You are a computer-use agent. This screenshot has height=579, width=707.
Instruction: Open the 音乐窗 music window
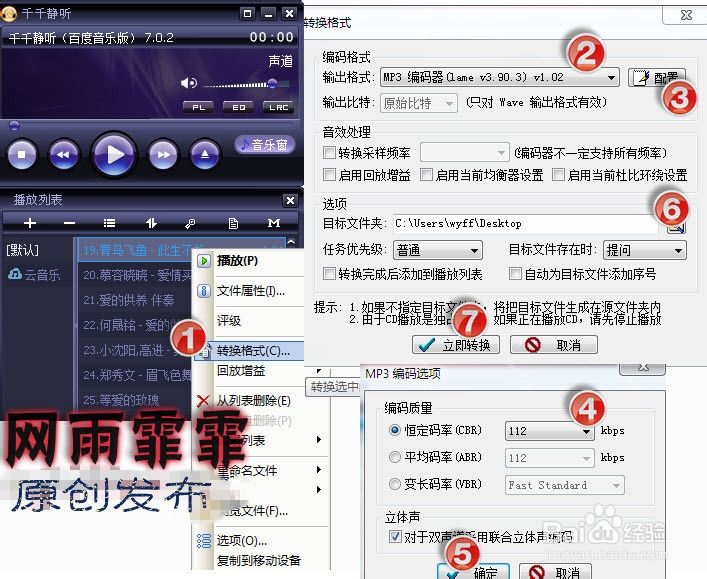[265, 144]
